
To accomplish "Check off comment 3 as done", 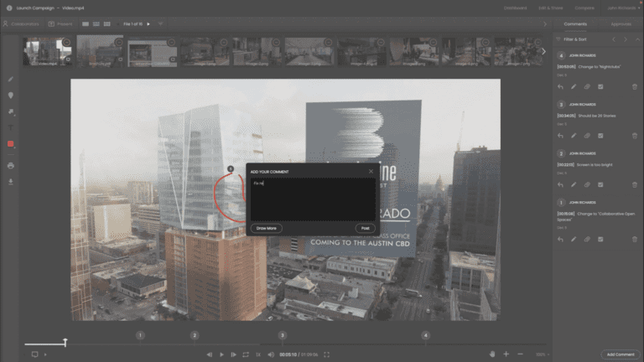I will point(601,135).
